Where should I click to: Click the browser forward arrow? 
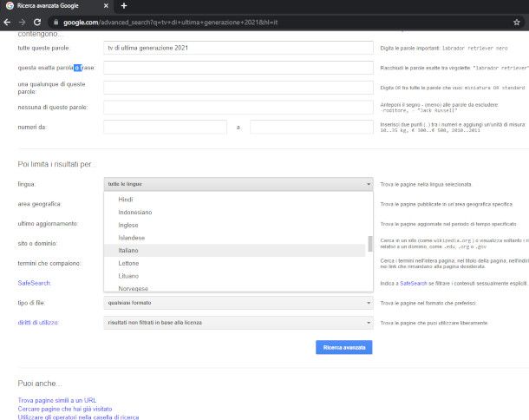tap(23, 23)
